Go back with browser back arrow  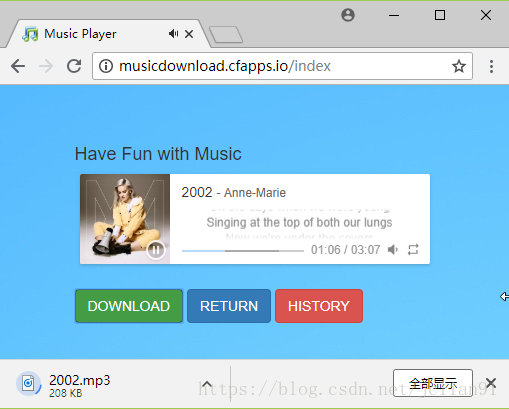[x=18, y=66]
